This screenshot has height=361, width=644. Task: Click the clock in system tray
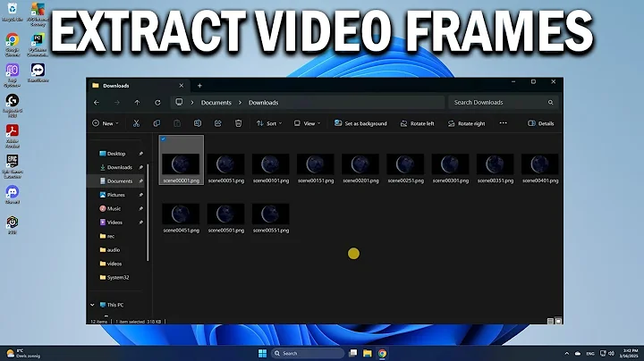[x=630, y=353]
